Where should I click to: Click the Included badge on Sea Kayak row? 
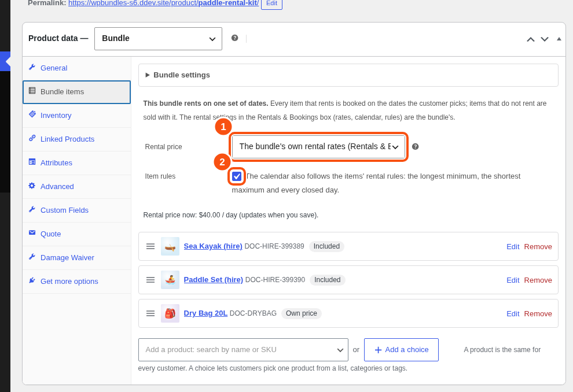coord(326,246)
